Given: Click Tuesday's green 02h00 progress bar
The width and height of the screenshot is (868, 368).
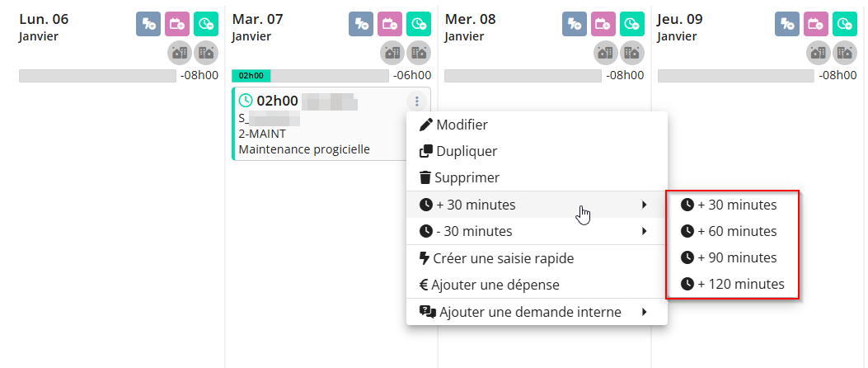Looking at the screenshot, I should [251, 76].
